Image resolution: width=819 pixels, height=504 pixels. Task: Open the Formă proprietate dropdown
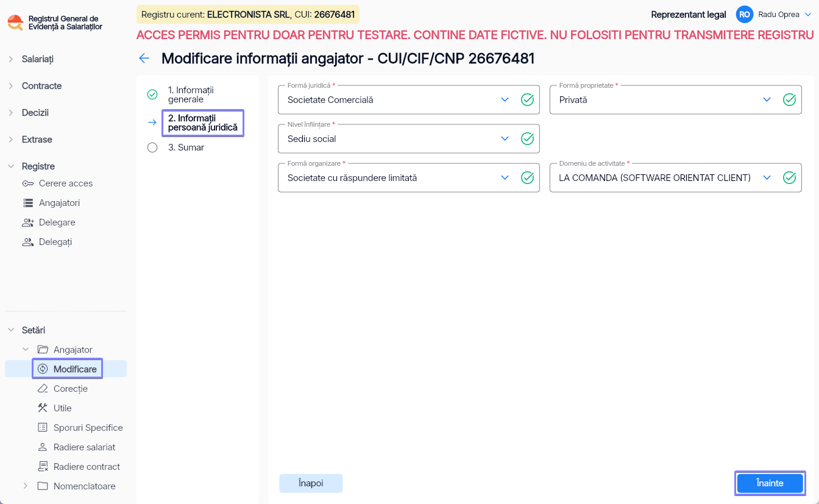pyautogui.click(x=767, y=99)
